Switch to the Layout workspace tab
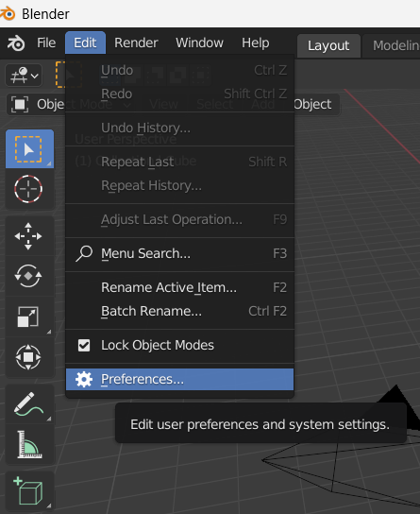This screenshot has height=514, width=420. point(328,46)
